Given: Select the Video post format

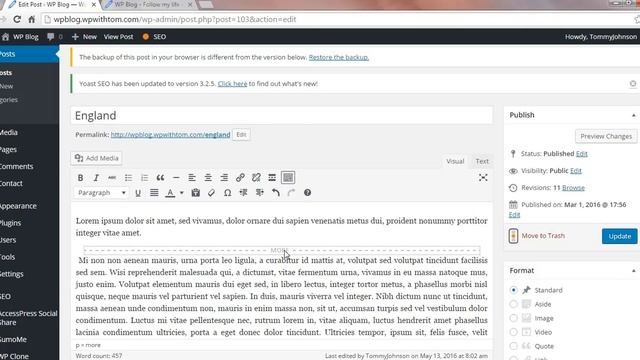Looking at the screenshot, I should click(x=513, y=332).
